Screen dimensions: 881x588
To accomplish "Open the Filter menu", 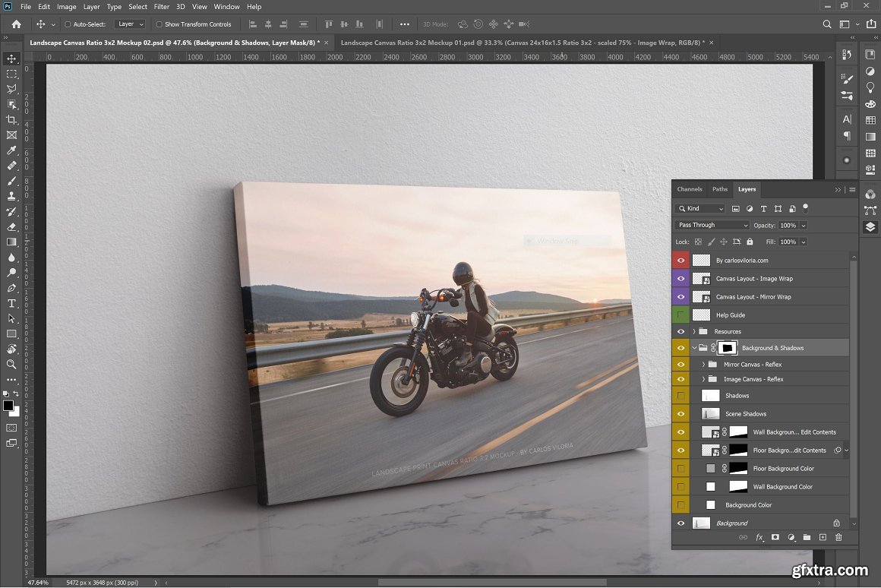I will click(x=161, y=7).
